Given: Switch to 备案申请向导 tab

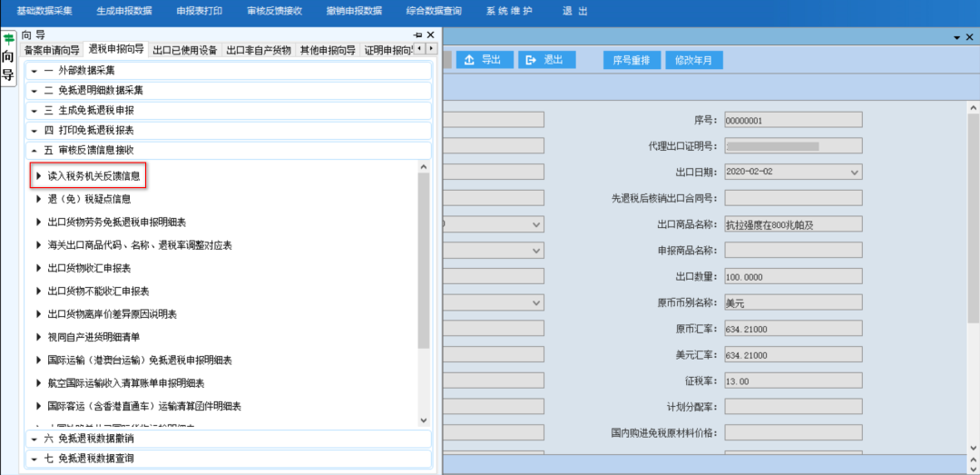Looking at the screenshot, I should click(52, 50).
